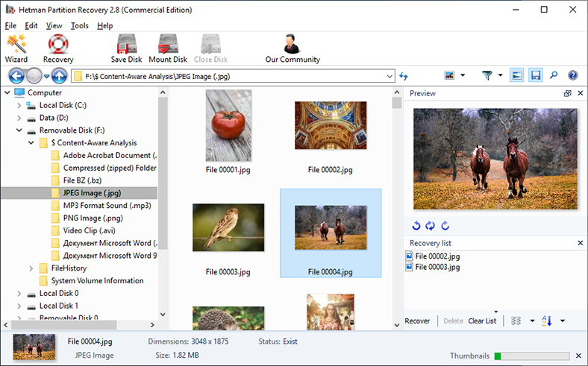Open the search magnifier tool
This screenshot has height=366, width=588.
(x=554, y=76)
